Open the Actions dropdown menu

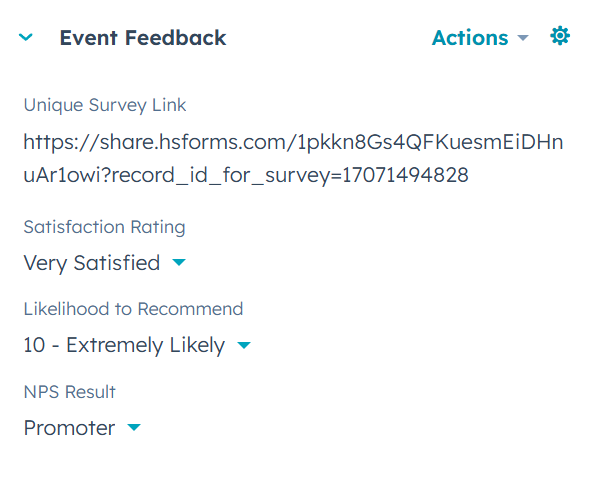480,38
